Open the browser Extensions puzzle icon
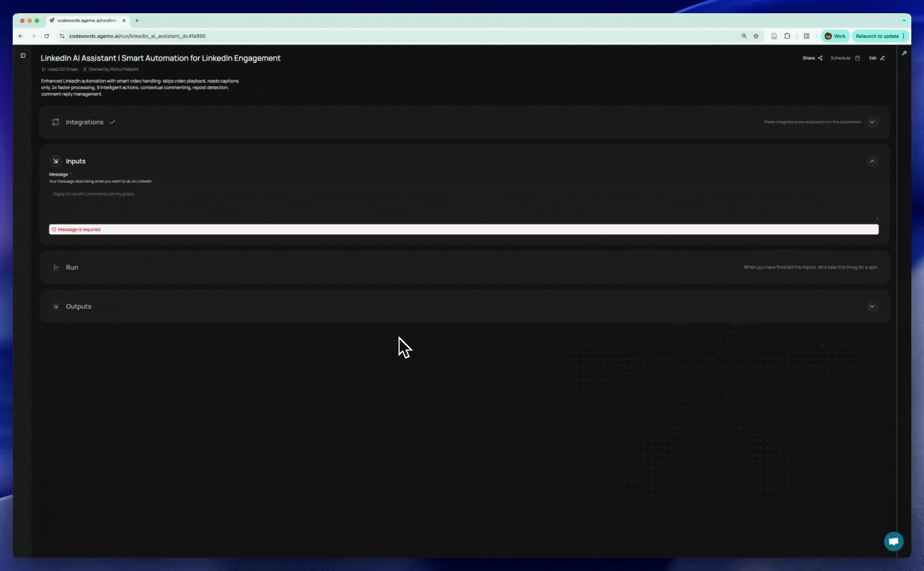The width and height of the screenshot is (924, 571). click(787, 36)
